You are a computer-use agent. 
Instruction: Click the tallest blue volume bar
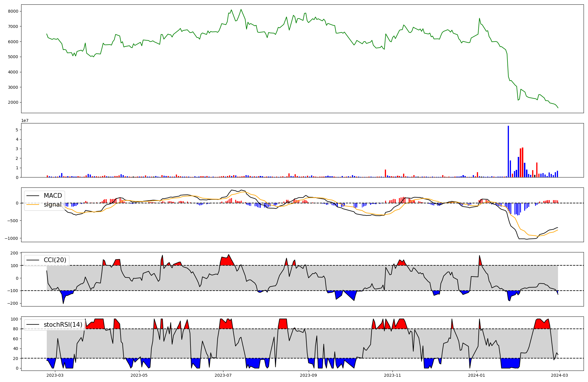[x=508, y=152]
